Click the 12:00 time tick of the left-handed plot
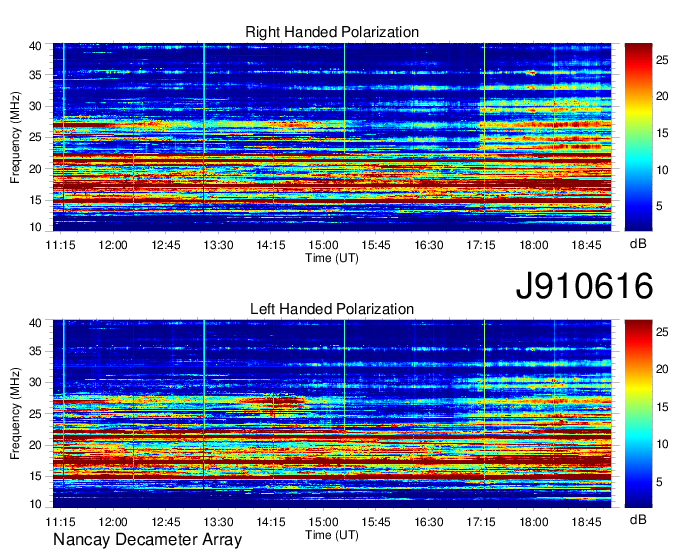This screenshot has height=552, width=680. (113, 522)
